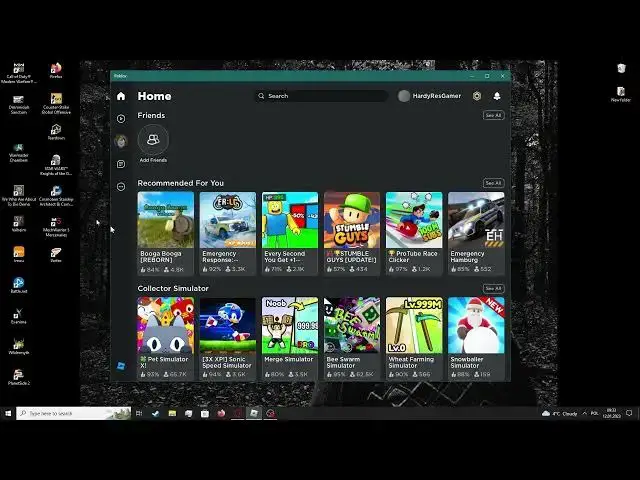640x480 pixels.
Task: Select the New folder desktop icon
Action: pyautogui.click(x=620, y=94)
